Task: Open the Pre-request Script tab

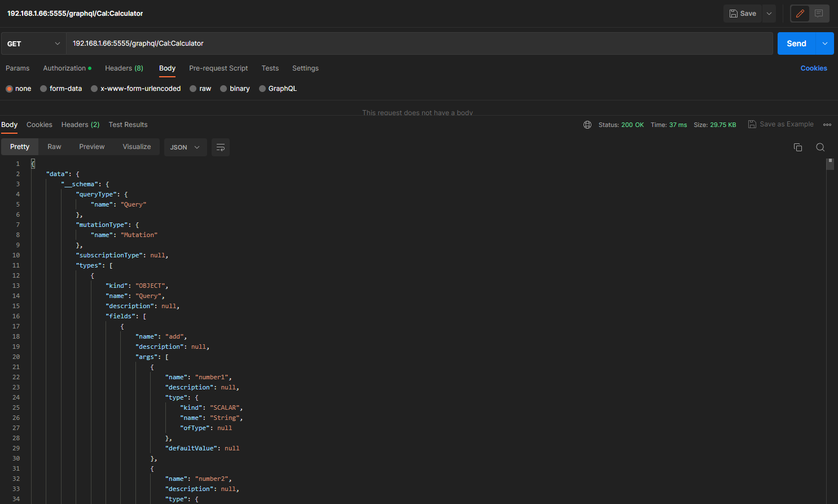Action: [218, 68]
